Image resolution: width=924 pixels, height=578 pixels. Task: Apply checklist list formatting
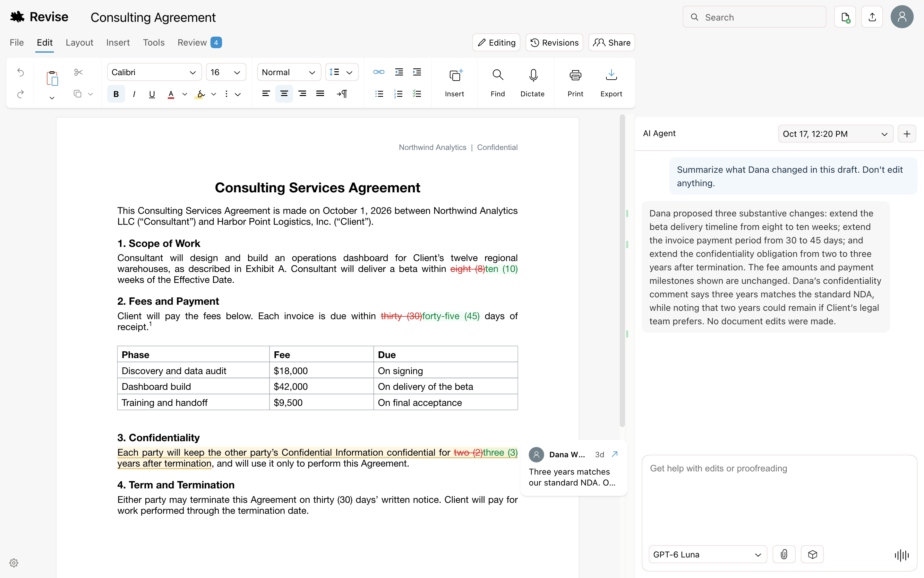click(x=417, y=94)
